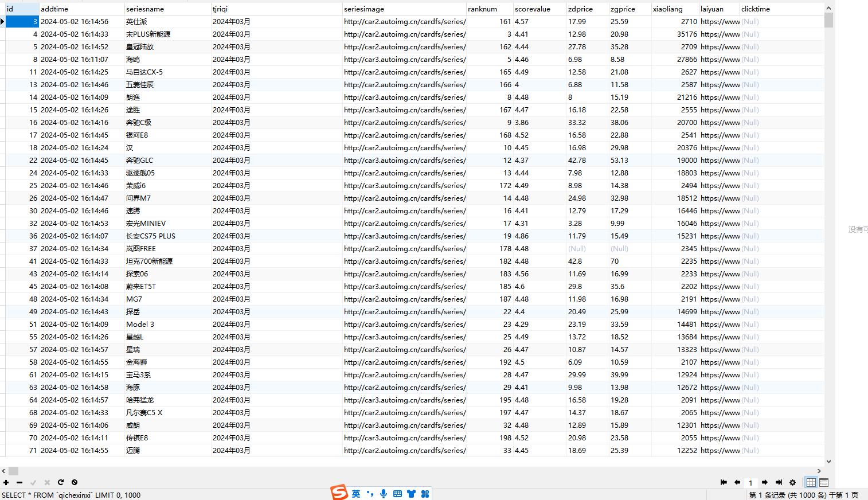Click the laiyuan column header

pos(720,9)
